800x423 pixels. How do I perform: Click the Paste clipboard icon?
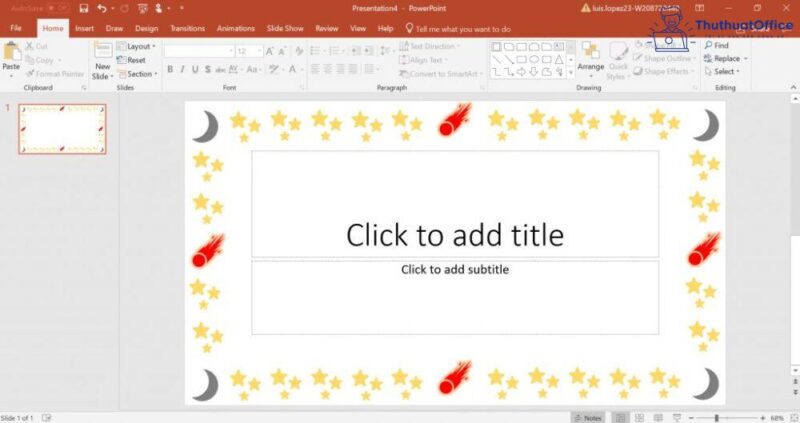[x=11, y=51]
